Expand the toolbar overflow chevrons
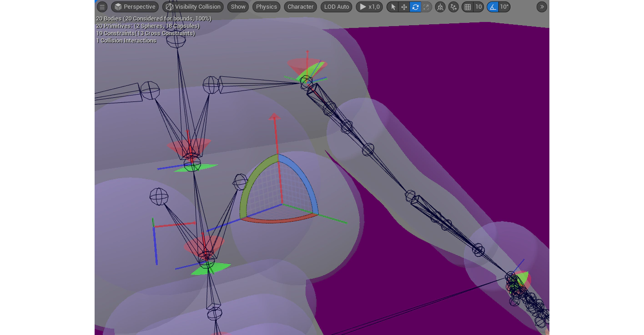The width and height of the screenshot is (644, 335). click(542, 7)
